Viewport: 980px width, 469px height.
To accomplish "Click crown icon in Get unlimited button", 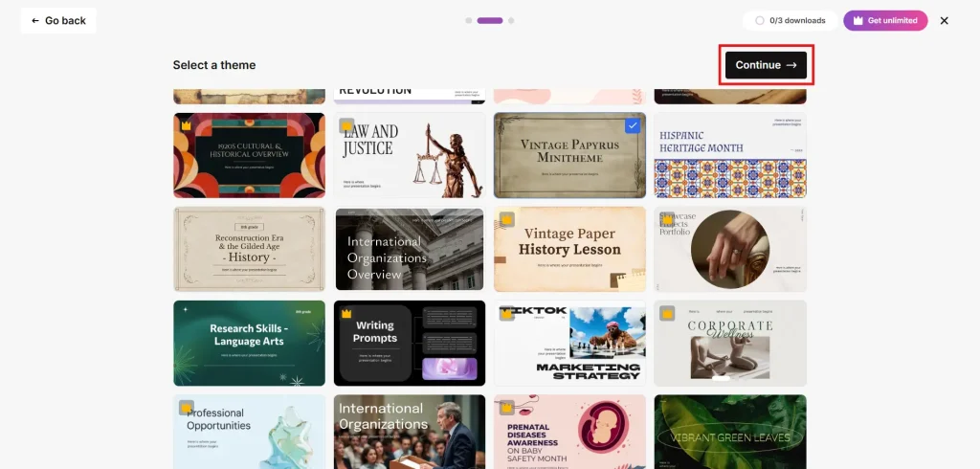I will point(858,21).
